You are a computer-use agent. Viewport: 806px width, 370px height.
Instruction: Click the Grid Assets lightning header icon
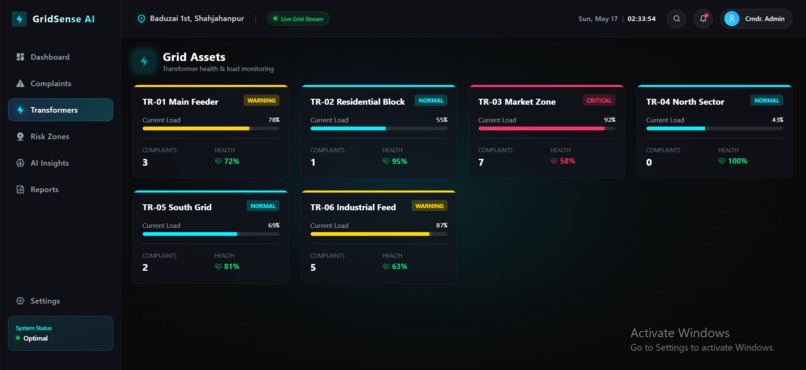point(144,62)
